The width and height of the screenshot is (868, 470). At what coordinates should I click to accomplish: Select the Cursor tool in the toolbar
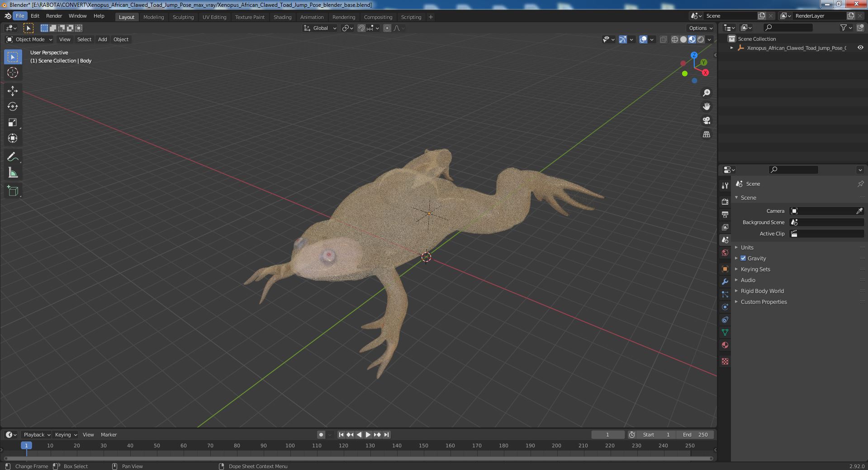(x=13, y=72)
